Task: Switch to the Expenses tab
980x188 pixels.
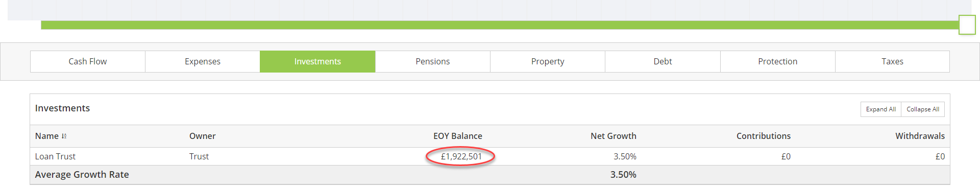Action: 203,61
